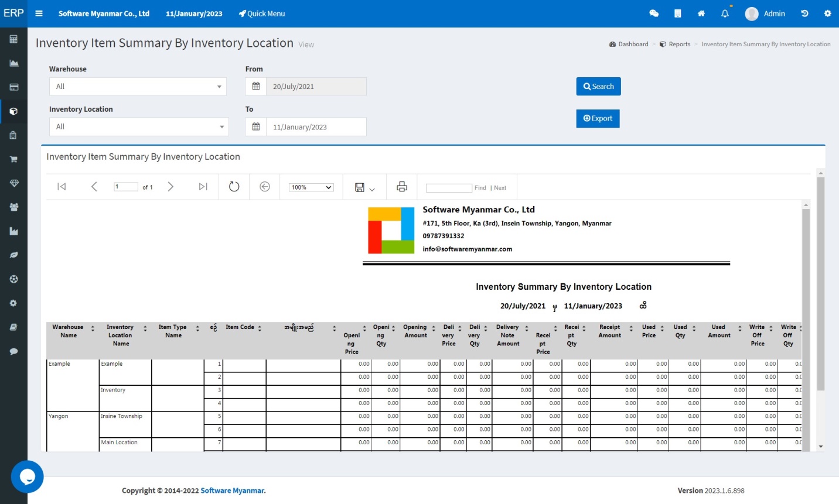
Task: Open the shopping cart sidebar icon
Action: [x=13, y=159]
